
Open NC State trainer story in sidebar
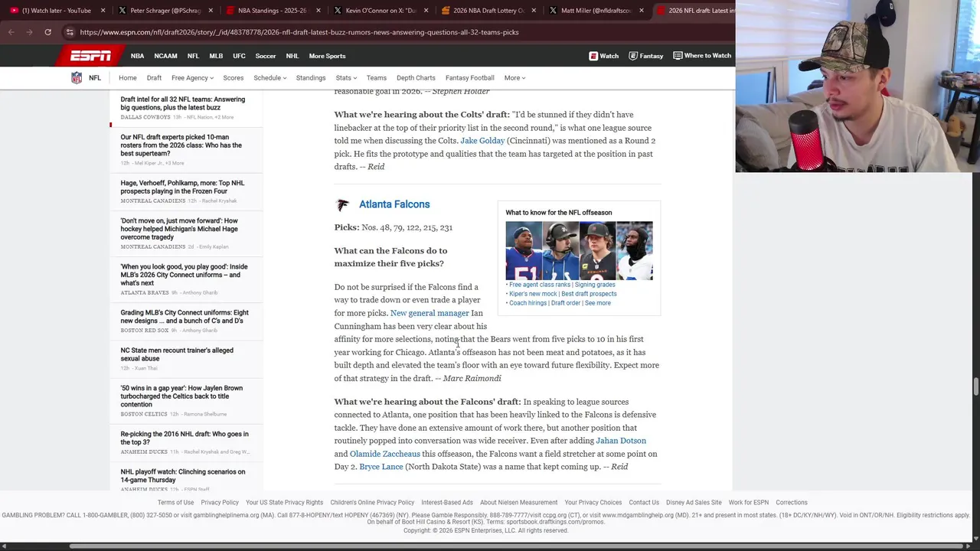pyautogui.click(x=177, y=354)
